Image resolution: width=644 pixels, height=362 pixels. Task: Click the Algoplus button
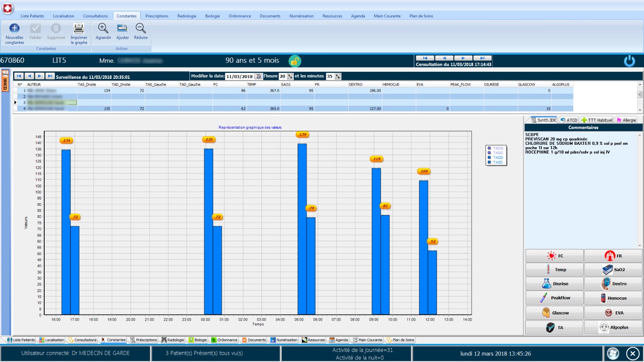613,327
